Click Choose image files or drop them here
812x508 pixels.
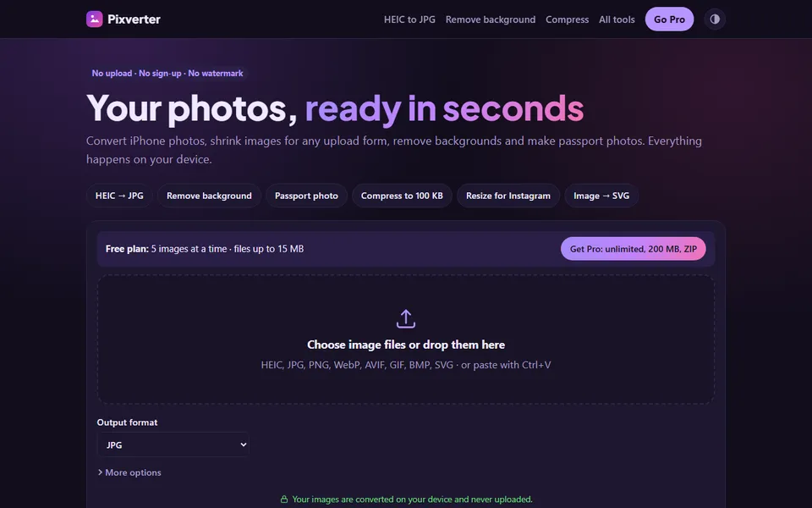tap(406, 345)
